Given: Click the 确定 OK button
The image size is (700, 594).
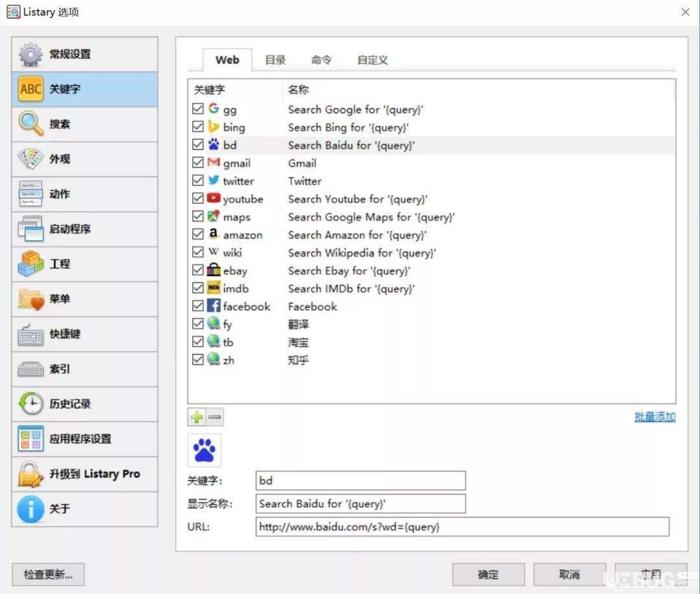Looking at the screenshot, I should click(488, 575).
